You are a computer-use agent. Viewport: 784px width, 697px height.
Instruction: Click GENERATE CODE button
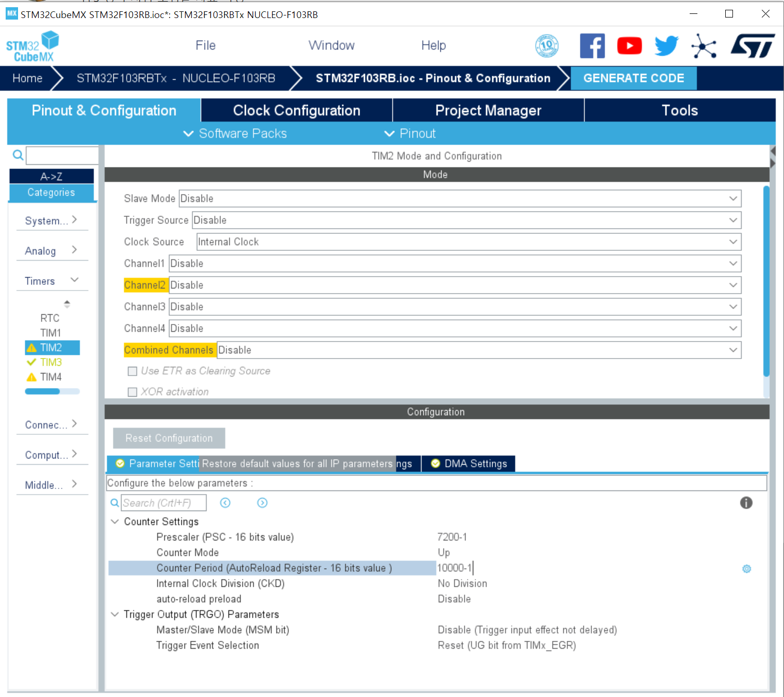tap(633, 78)
